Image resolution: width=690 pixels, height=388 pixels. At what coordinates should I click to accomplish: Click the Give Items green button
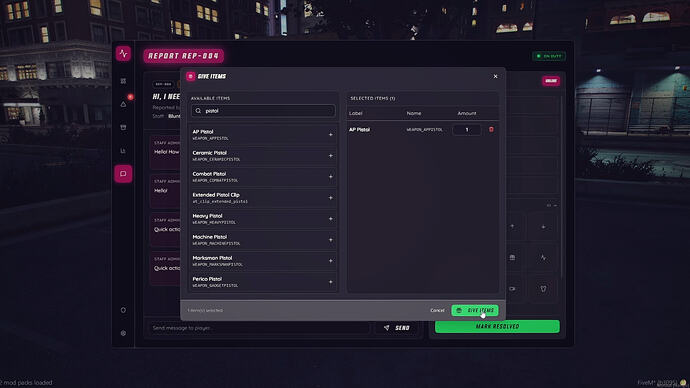click(x=475, y=311)
